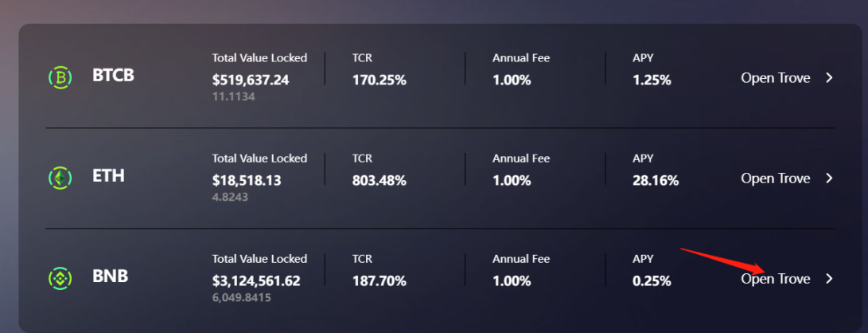Open Trove for BTCB
868x333 pixels.
tap(775, 78)
